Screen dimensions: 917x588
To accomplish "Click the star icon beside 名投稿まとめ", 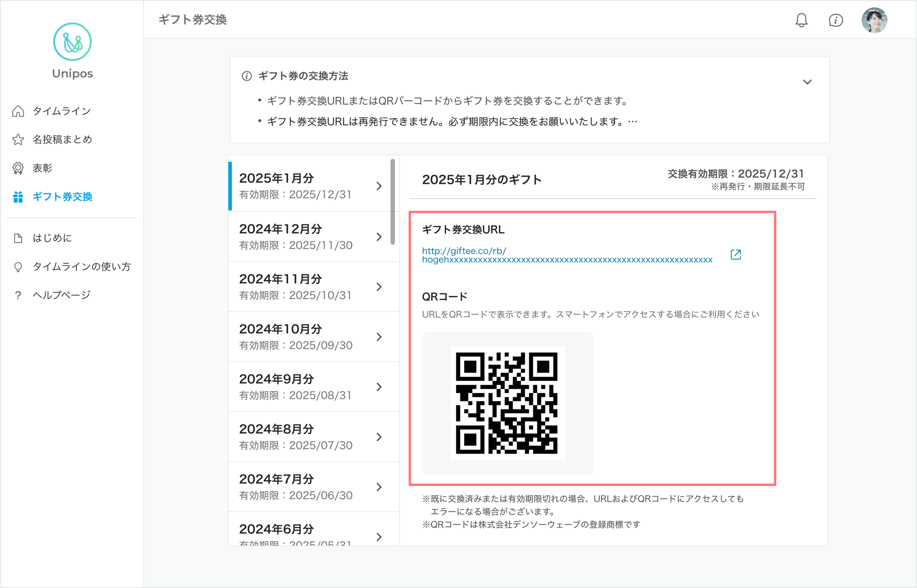I will [18, 139].
